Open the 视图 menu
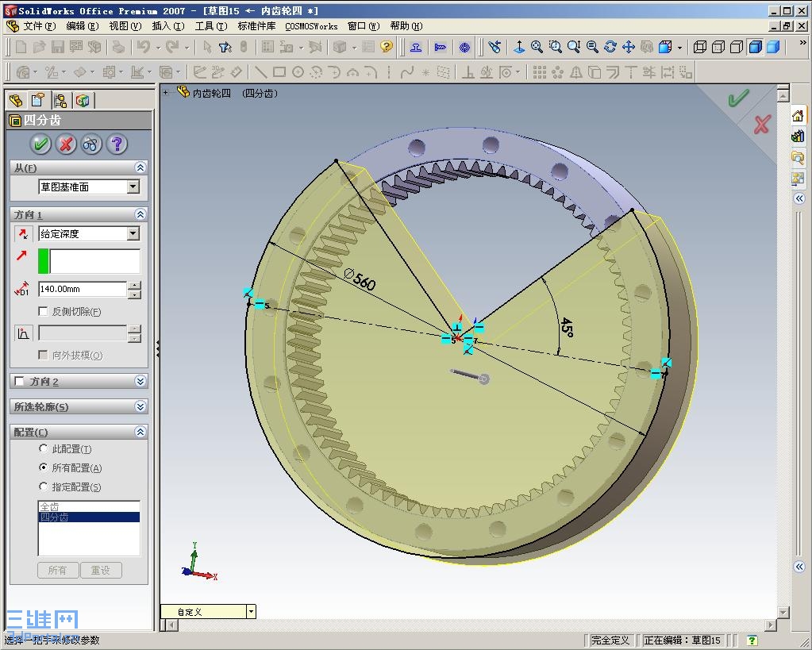 coord(125,26)
